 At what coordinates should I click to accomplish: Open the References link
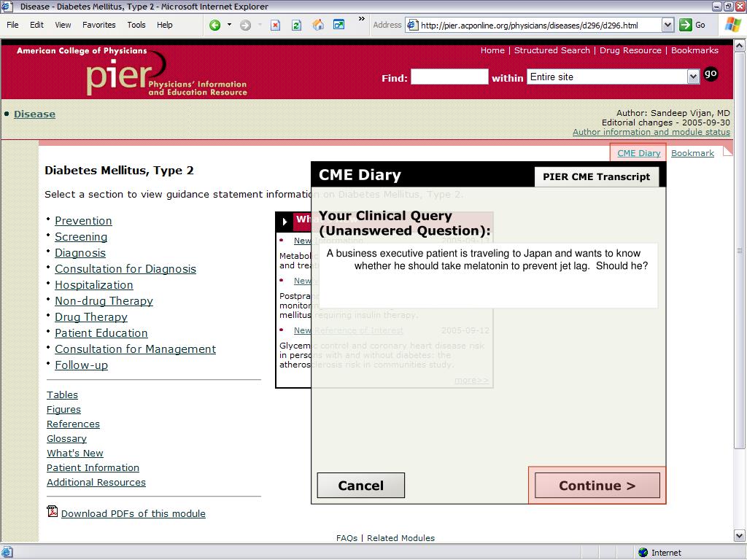point(74,424)
